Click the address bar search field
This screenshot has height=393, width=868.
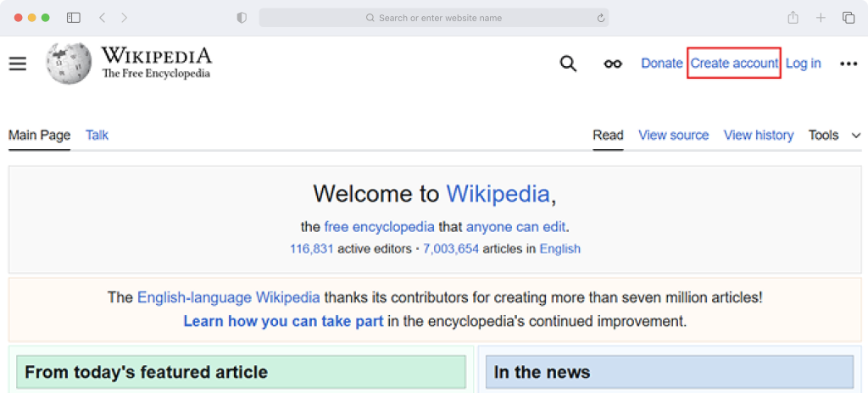[434, 18]
